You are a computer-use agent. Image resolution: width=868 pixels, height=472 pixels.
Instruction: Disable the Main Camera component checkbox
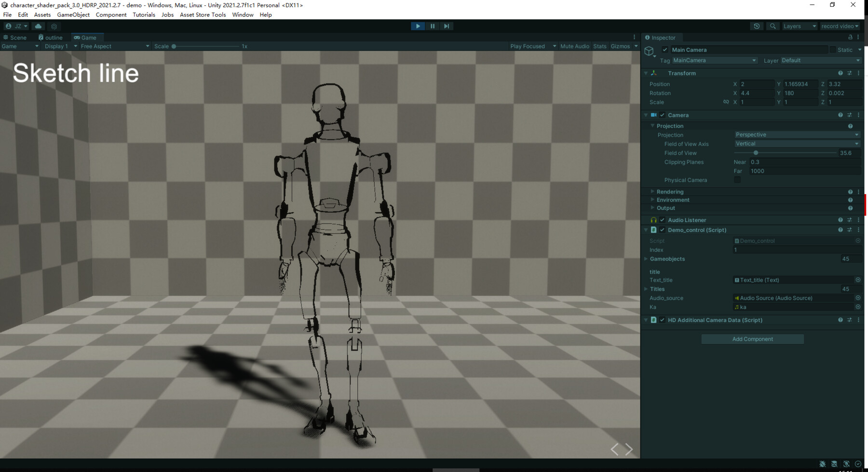[665, 50]
